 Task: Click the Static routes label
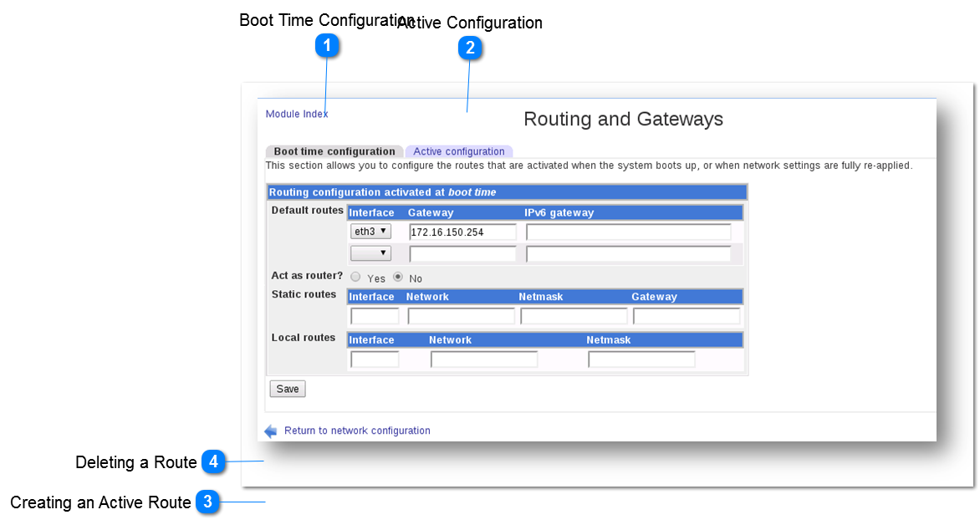pos(304,294)
